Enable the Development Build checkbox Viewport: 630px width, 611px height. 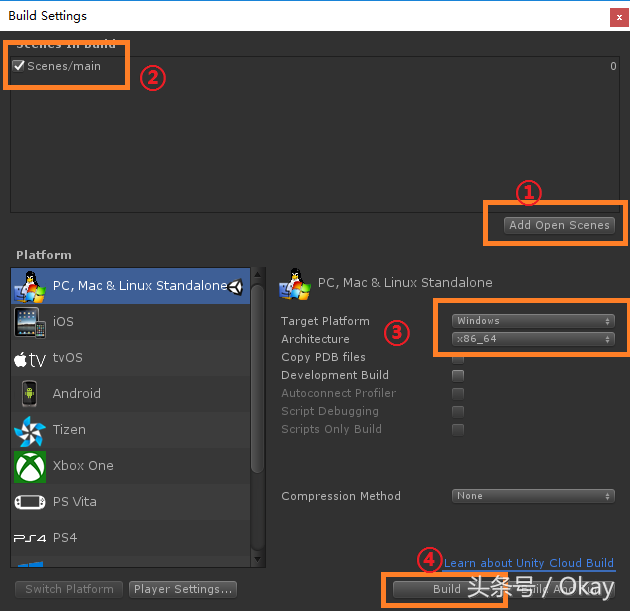pos(458,376)
